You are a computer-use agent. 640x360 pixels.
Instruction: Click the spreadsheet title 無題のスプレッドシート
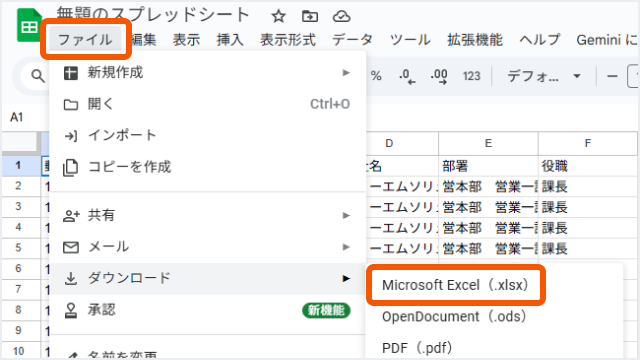153,15
